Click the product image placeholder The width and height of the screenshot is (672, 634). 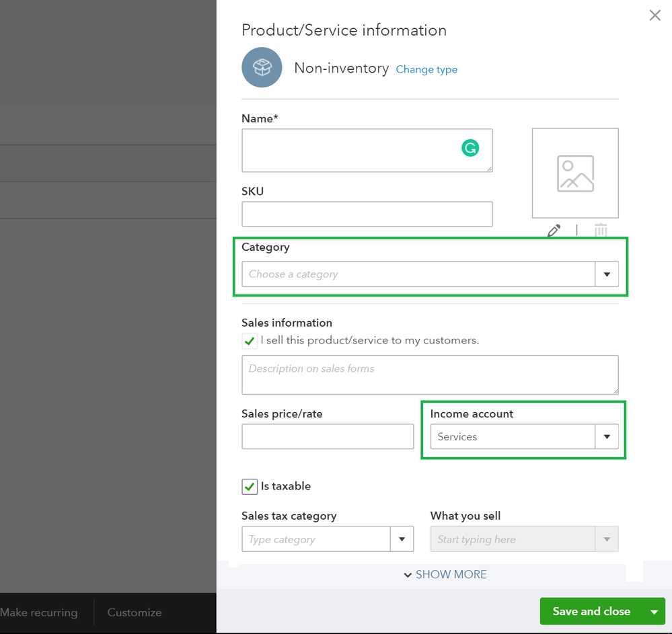point(575,173)
